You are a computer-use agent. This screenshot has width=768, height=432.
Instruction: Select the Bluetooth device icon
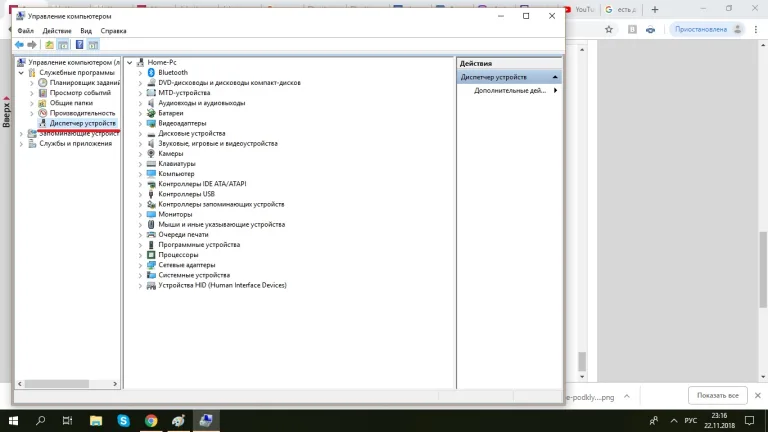151,72
